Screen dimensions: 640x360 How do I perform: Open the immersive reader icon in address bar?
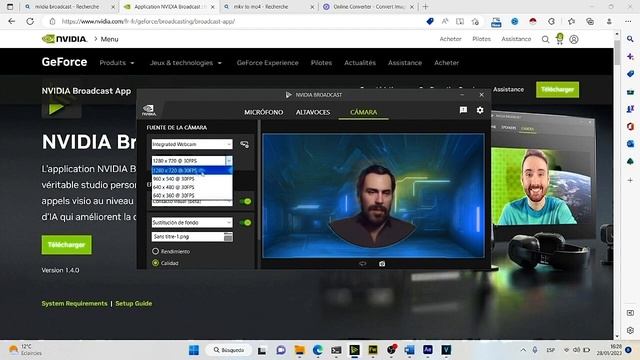(x=460, y=22)
